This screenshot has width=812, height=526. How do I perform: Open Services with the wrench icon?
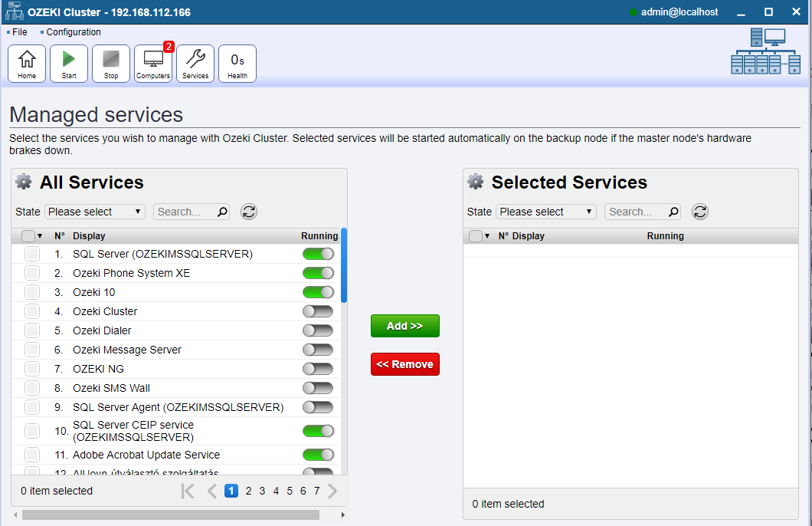click(195, 64)
